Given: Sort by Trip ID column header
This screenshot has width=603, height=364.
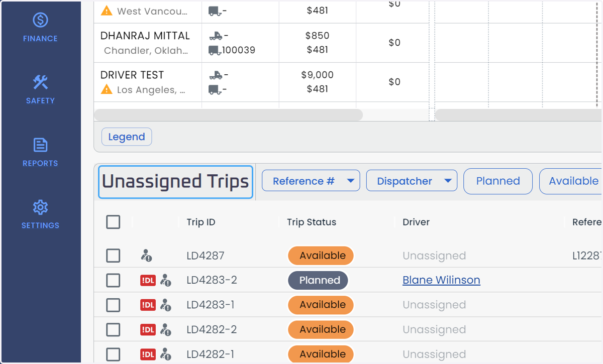Looking at the screenshot, I should pyautogui.click(x=201, y=222).
